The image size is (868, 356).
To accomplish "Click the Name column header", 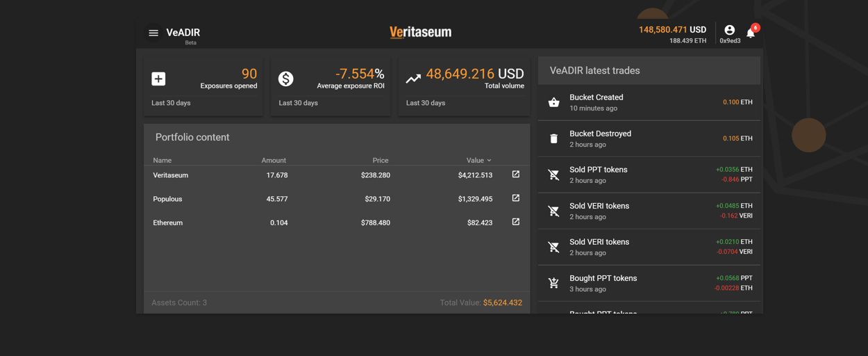I will click(x=162, y=161).
